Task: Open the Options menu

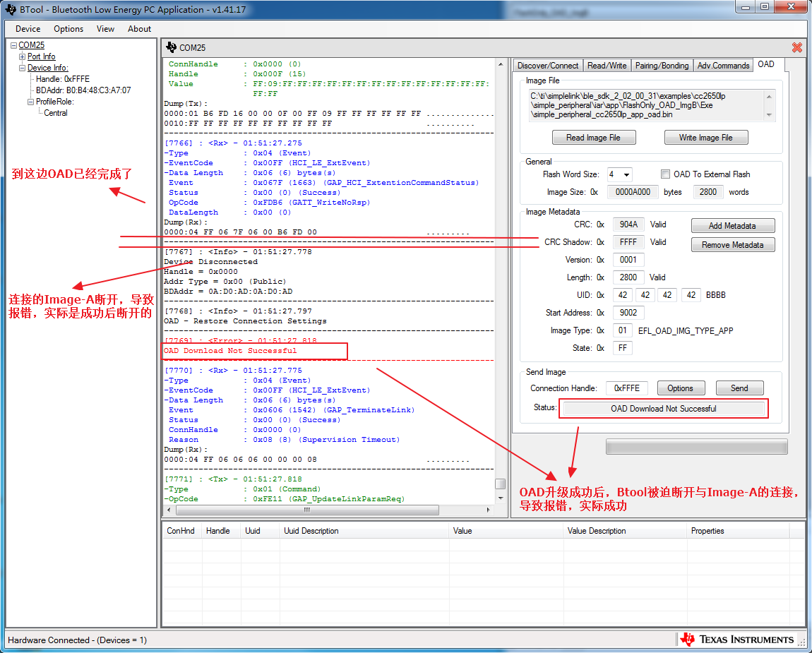Action: [68, 29]
